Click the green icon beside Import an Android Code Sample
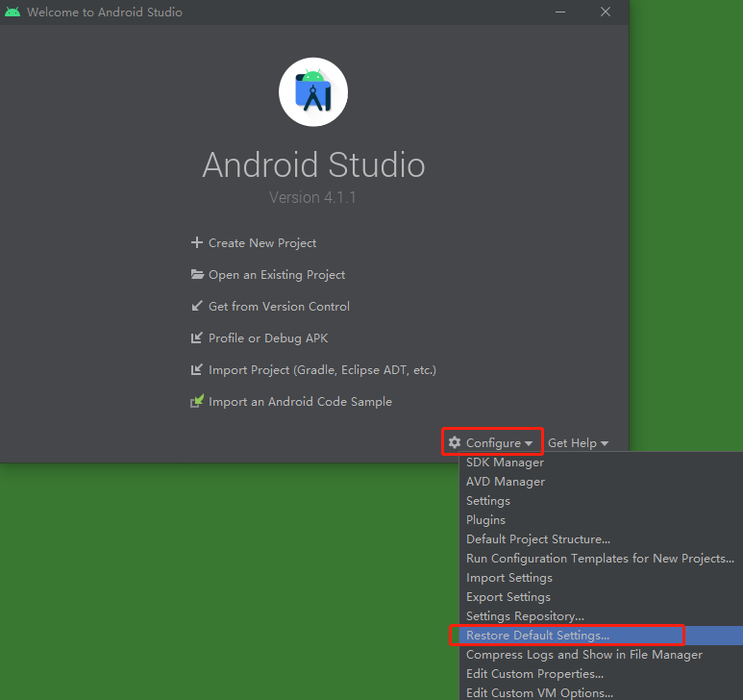 click(x=197, y=401)
